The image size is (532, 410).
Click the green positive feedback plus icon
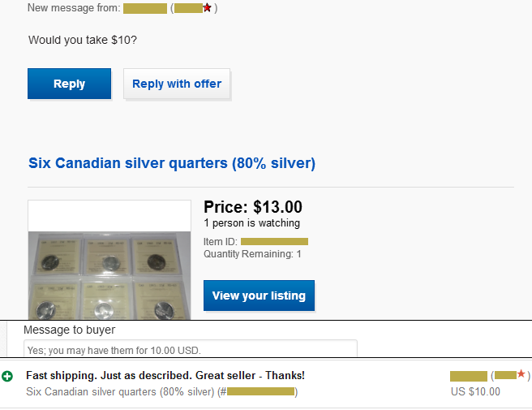click(8, 376)
